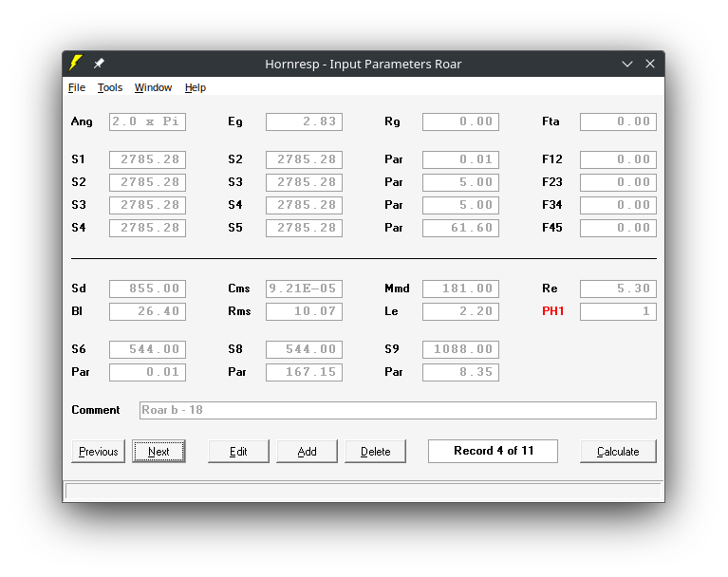Open the Window menu
The width and height of the screenshot is (728, 577).
(x=153, y=87)
